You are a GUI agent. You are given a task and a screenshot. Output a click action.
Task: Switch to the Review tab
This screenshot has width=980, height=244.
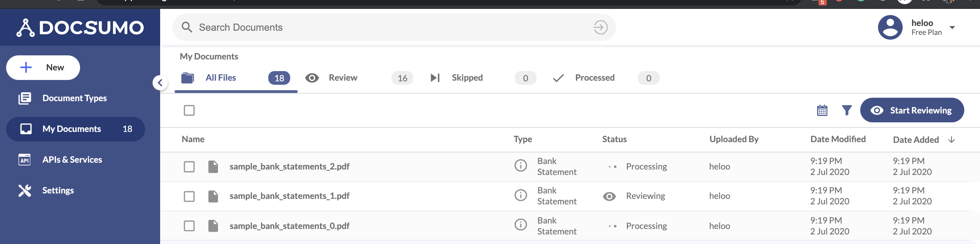pyautogui.click(x=359, y=78)
